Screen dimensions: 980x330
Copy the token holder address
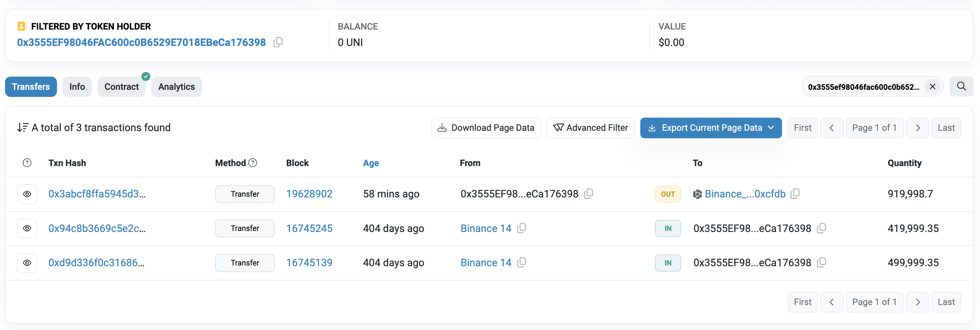(x=278, y=42)
